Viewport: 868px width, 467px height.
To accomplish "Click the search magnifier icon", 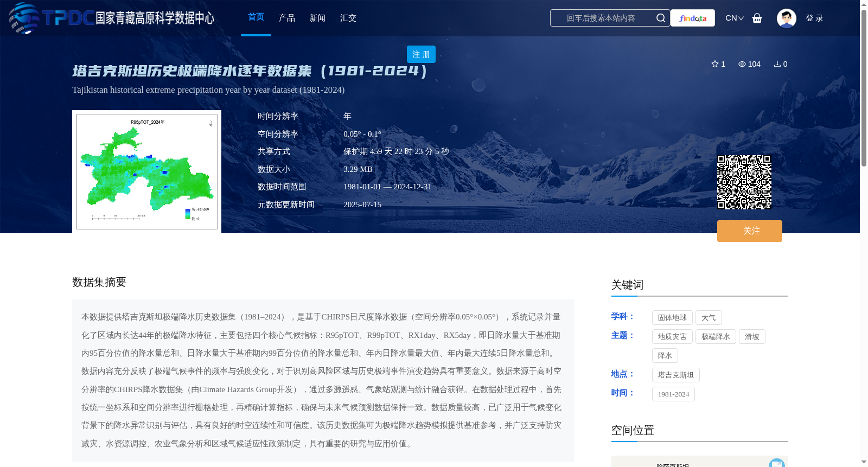I will [660, 18].
